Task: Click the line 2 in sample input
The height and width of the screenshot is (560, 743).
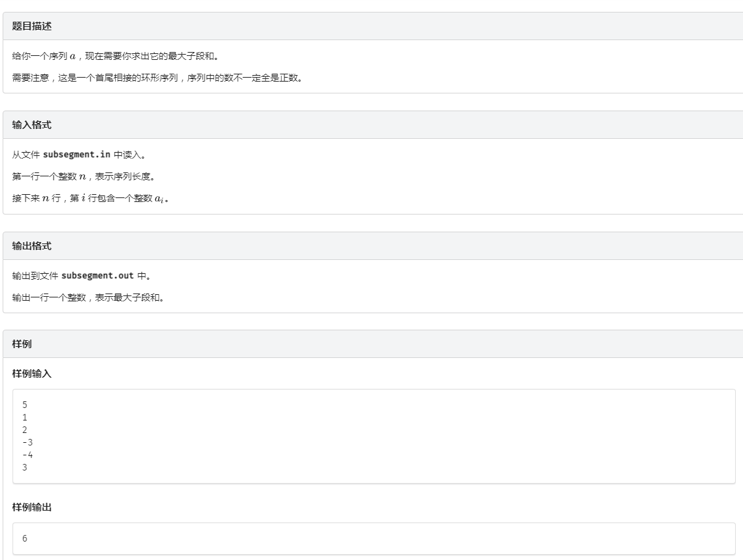Action: point(25,430)
